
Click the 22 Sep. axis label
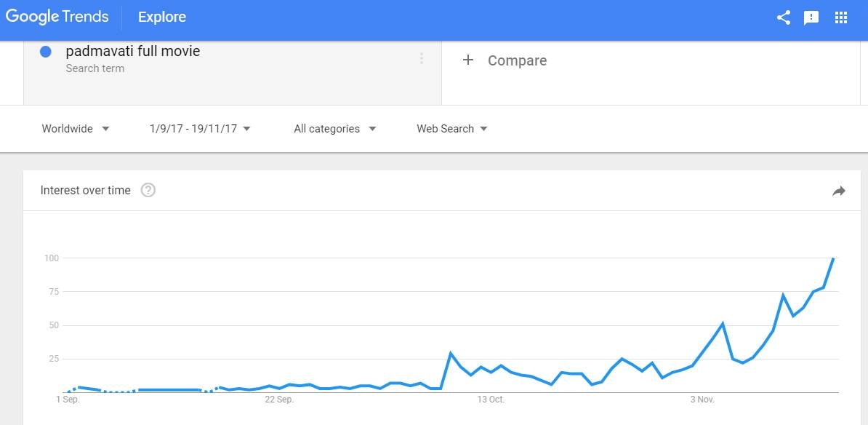[279, 400]
